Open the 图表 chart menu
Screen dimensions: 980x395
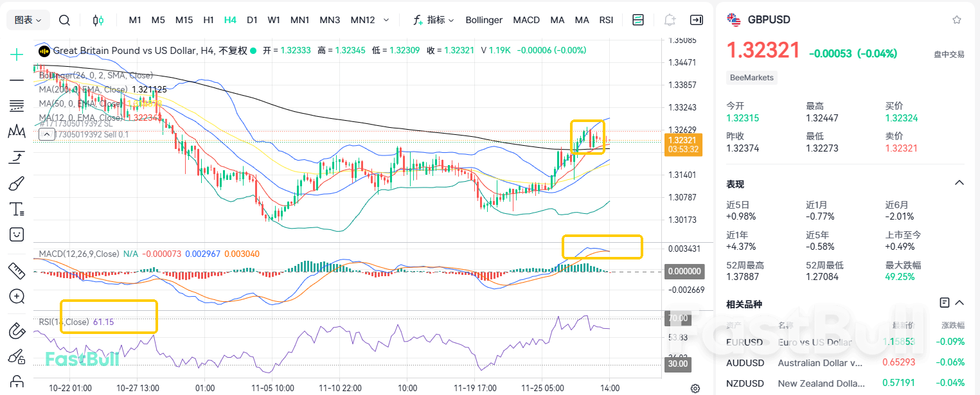(x=27, y=20)
